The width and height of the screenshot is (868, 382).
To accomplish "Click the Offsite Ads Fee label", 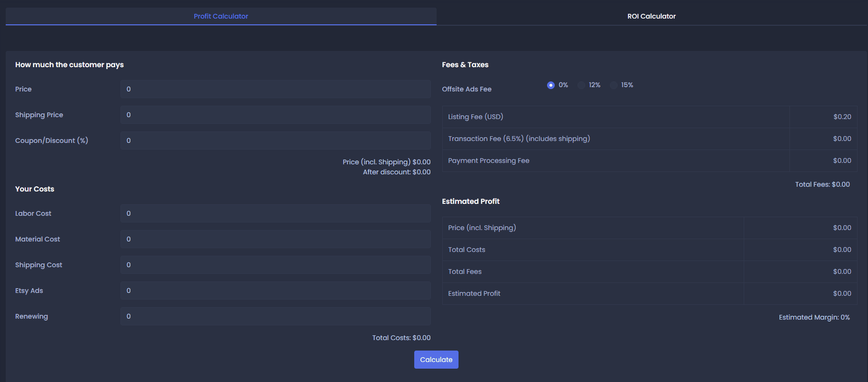I will [467, 89].
